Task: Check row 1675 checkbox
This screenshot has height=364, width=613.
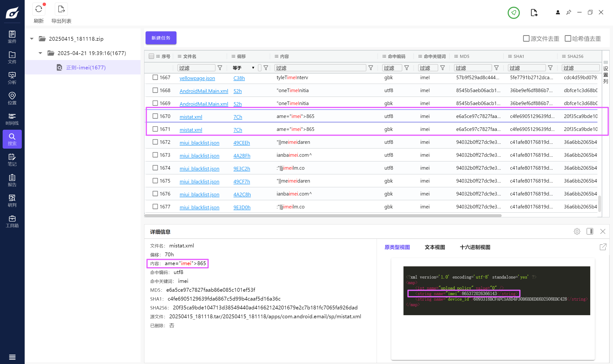Action: (x=155, y=181)
